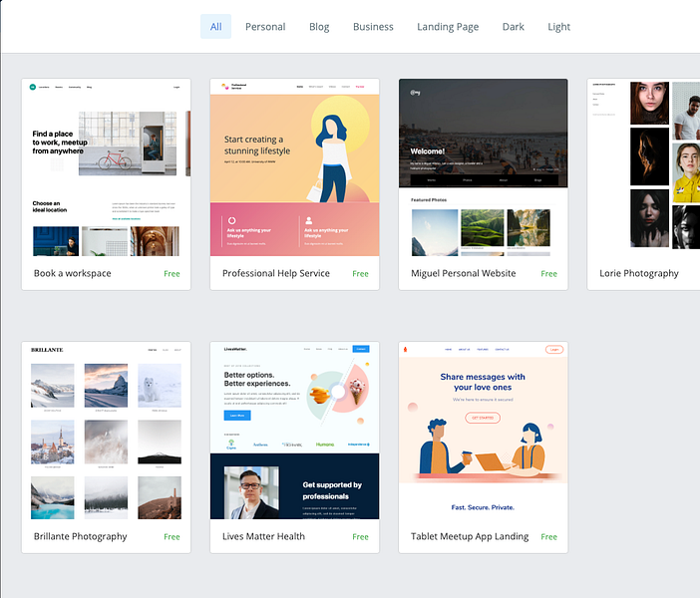This screenshot has height=598, width=700.
Task: Select the All filter tab
Action: click(215, 26)
